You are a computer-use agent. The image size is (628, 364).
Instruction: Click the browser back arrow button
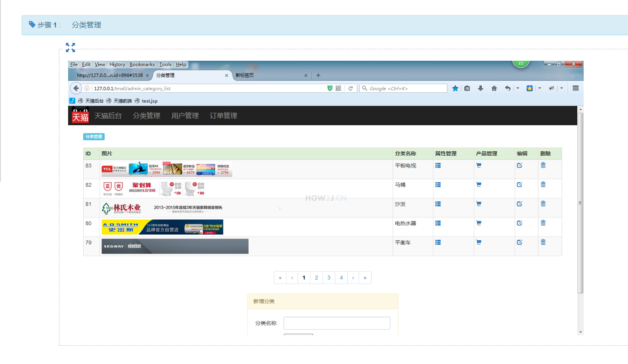[x=76, y=88]
